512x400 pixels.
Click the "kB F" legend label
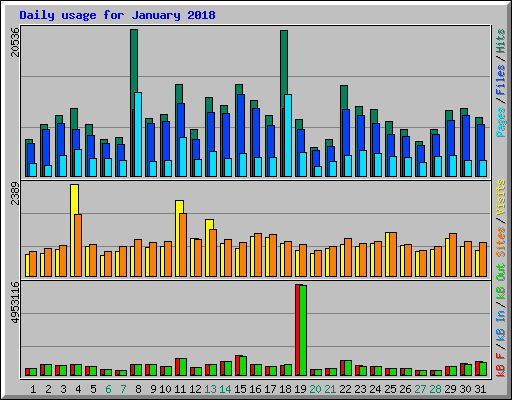pyautogui.click(x=501, y=365)
